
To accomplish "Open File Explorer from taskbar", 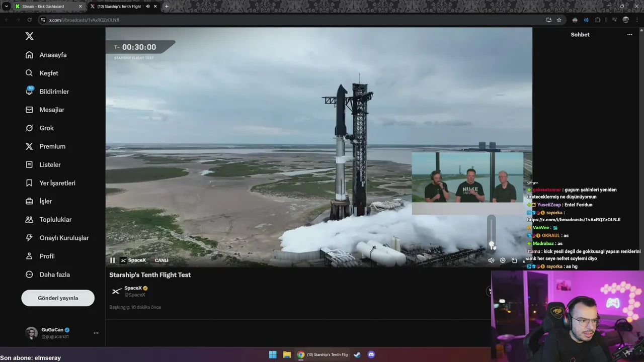I will pos(287,354).
